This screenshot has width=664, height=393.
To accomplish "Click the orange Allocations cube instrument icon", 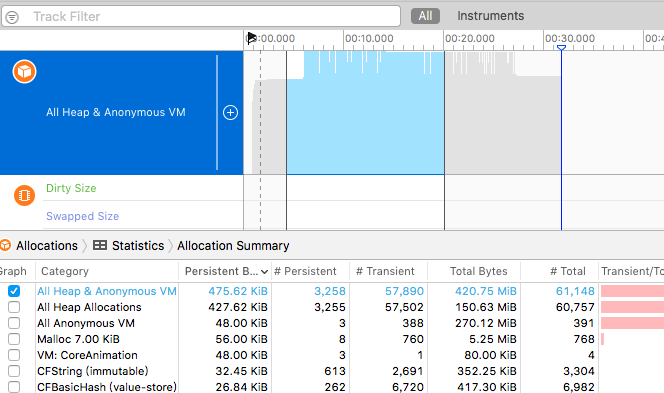I will click(x=24, y=71).
